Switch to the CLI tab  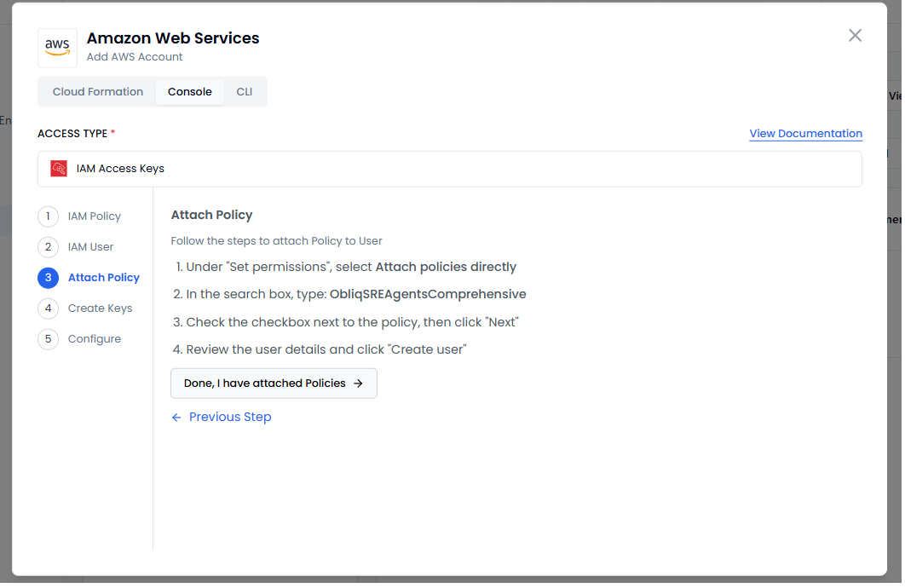245,92
